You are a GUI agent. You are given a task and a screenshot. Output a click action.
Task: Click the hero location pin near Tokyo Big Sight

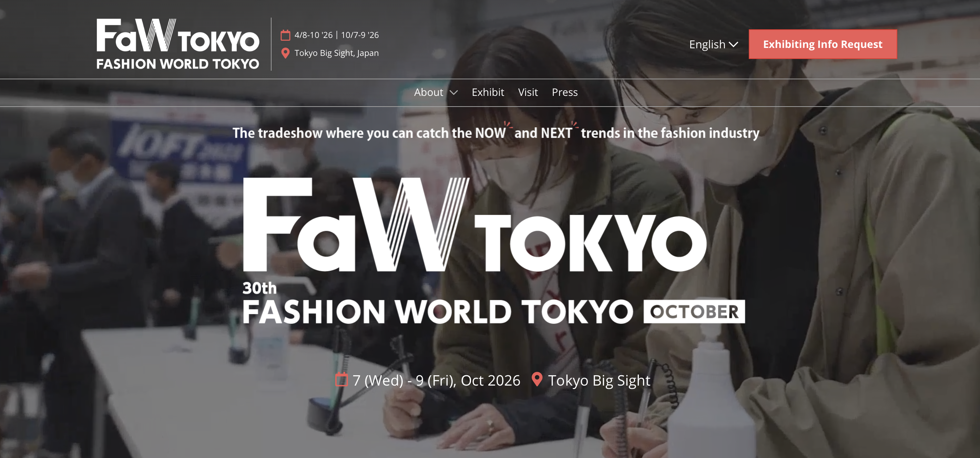pyautogui.click(x=537, y=379)
